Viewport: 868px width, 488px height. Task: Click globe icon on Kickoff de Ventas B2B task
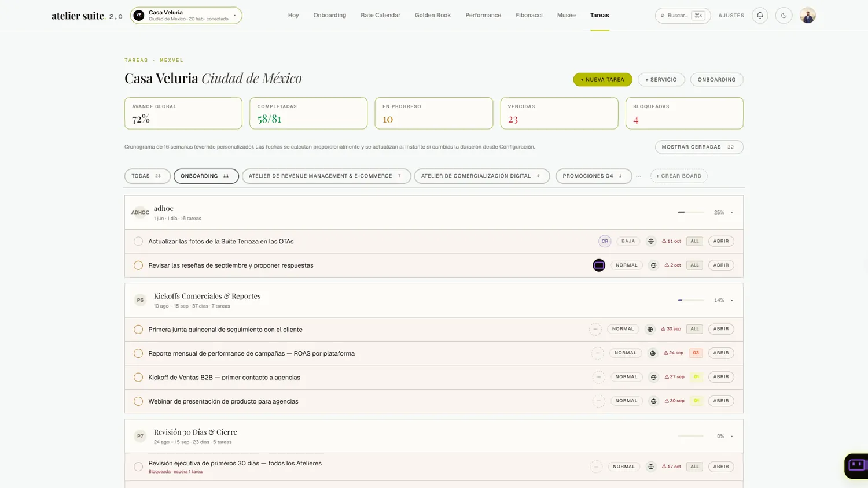coord(653,377)
